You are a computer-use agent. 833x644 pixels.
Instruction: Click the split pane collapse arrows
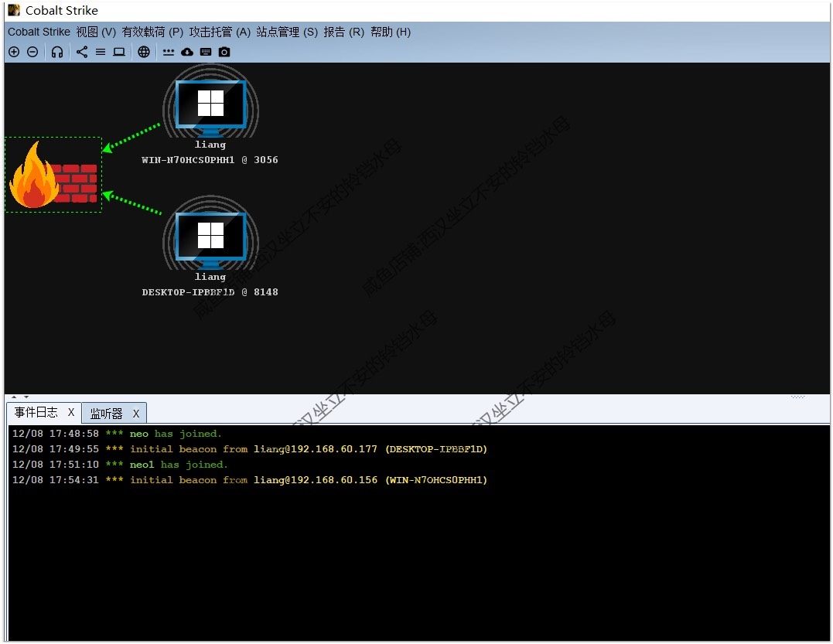(20, 397)
